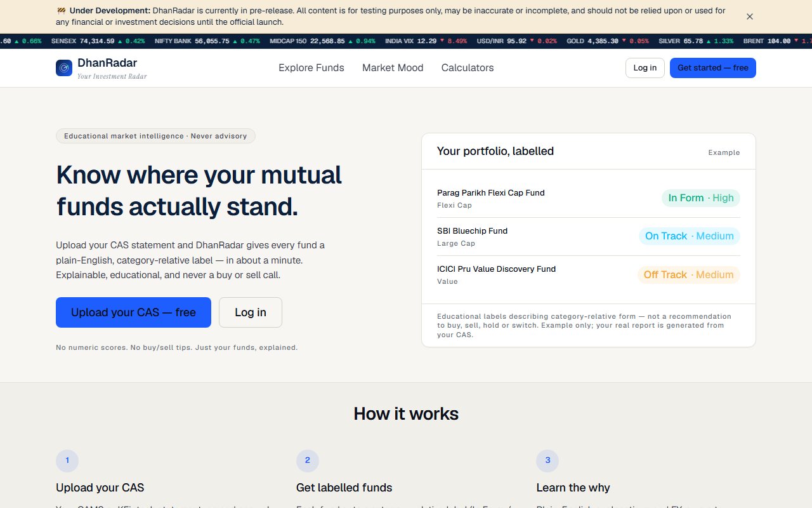This screenshot has height=508, width=812.
Task: Click the SILVER ticker entry
Action: [696, 41]
